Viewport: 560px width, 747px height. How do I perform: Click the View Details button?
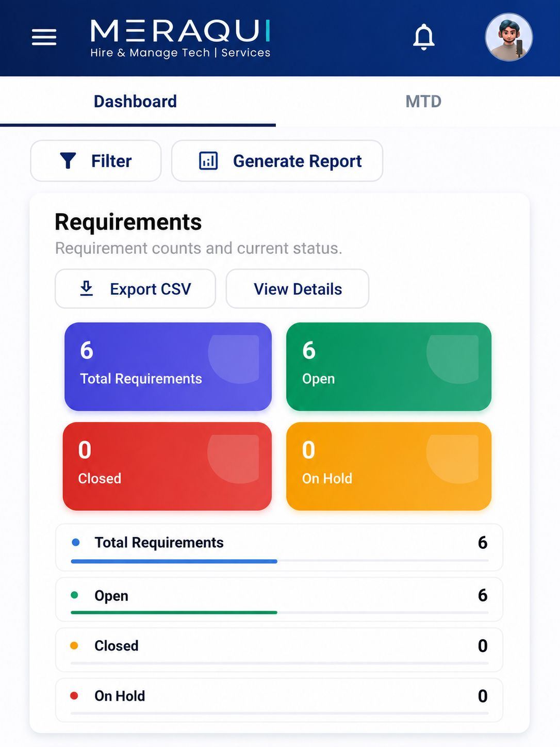pos(298,289)
